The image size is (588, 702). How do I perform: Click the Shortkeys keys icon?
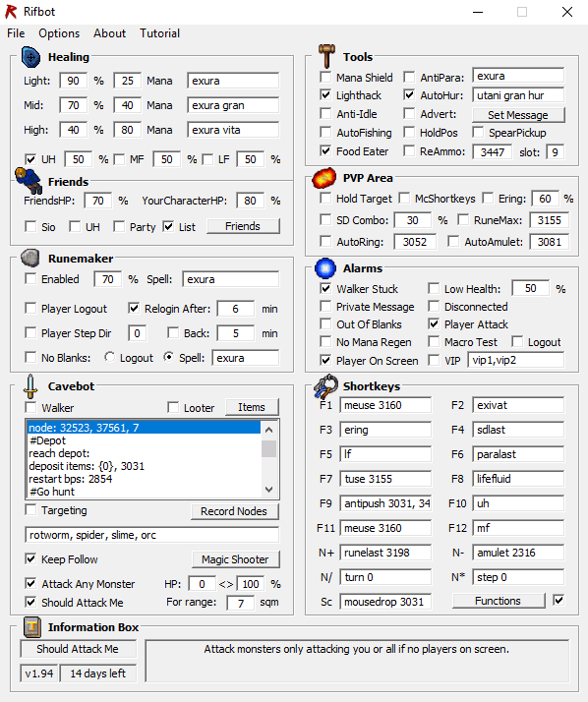325,386
